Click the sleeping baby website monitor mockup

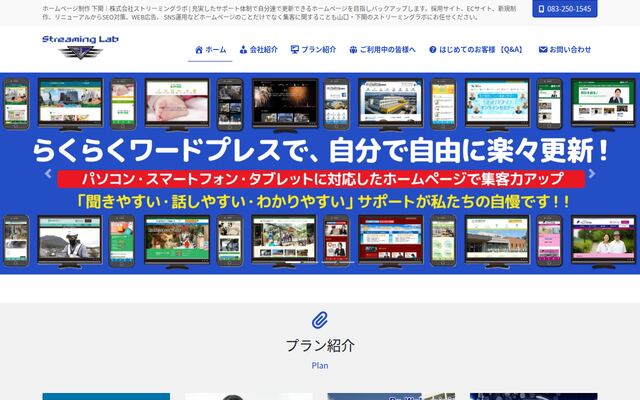tap(177, 105)
